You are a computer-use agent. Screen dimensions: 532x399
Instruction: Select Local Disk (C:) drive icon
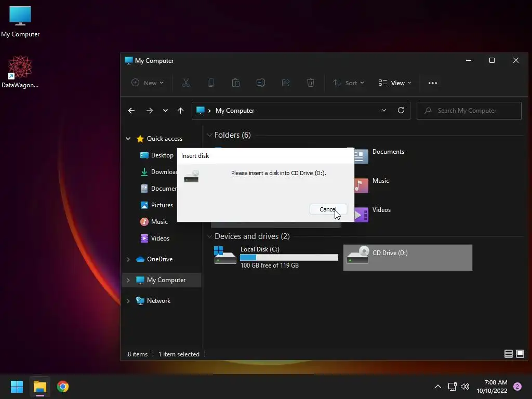pyautogui.click(x=224, y=255)
